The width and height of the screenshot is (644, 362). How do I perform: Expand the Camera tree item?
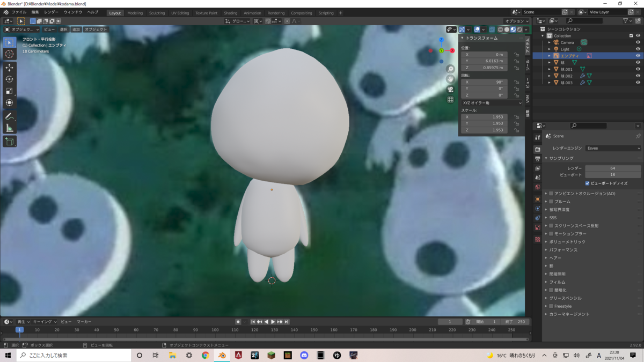549,42
